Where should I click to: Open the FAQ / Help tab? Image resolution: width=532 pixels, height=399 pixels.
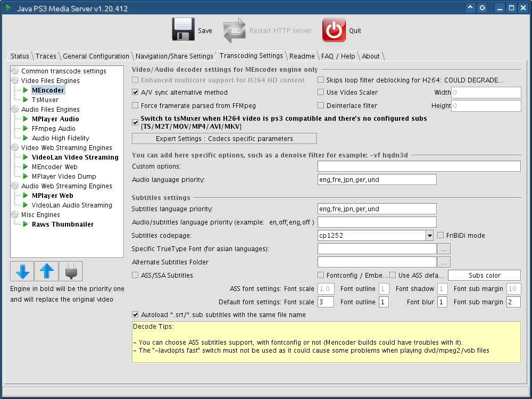(338, 56)
